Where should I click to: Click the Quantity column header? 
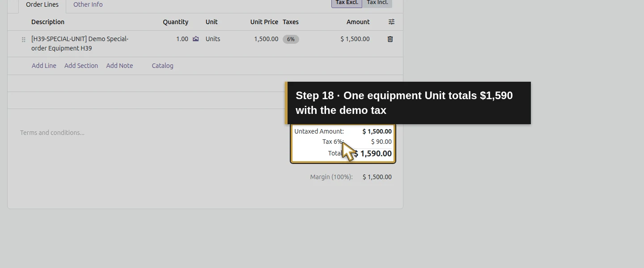click(175, 22)
